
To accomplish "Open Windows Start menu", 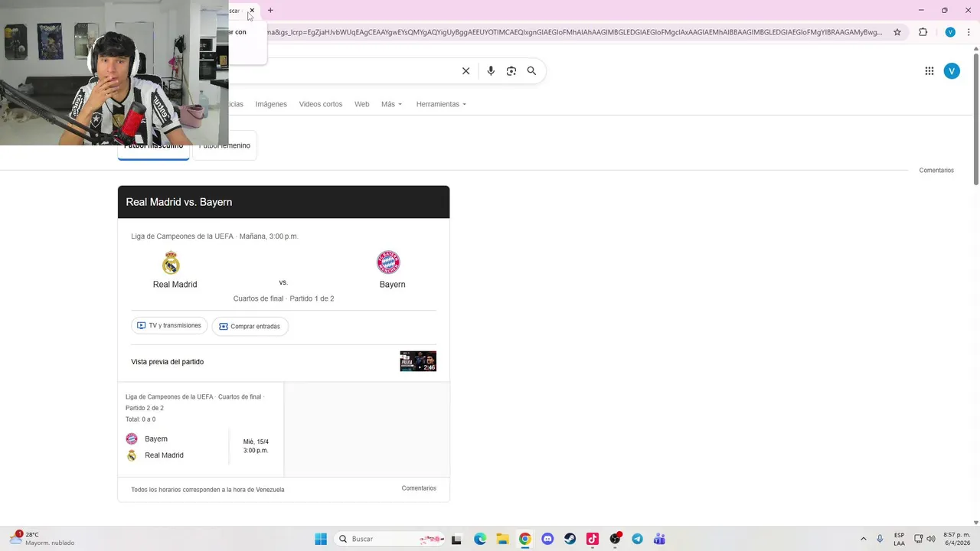I will [321, 539].
